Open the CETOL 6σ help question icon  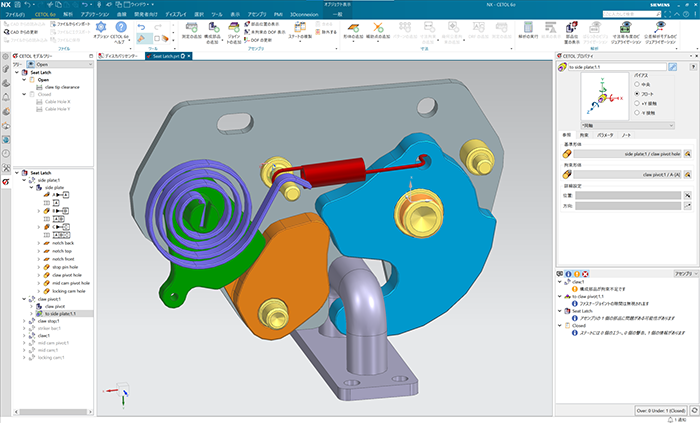[121, 27]
